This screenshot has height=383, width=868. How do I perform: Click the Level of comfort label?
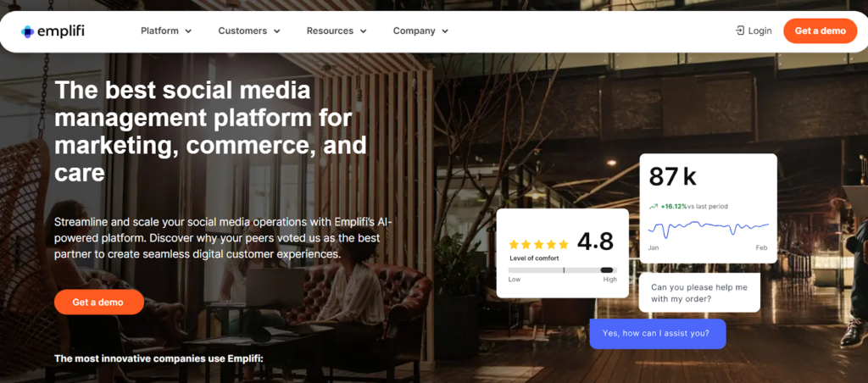tap(534, 258)
